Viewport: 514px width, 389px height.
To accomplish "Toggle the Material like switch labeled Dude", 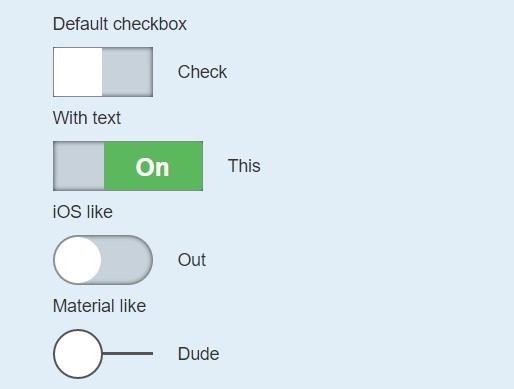I will point(103,354).
